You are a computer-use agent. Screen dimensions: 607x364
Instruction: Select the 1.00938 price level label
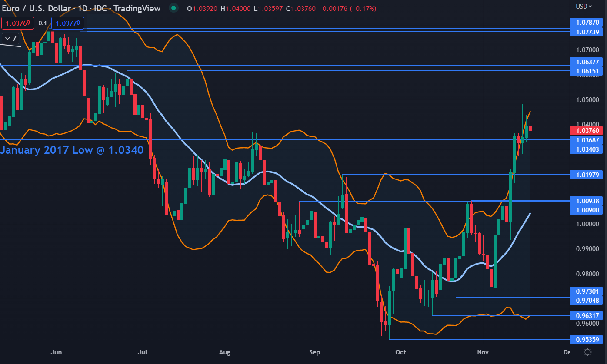pyautogui.click(x=587, y=201)
